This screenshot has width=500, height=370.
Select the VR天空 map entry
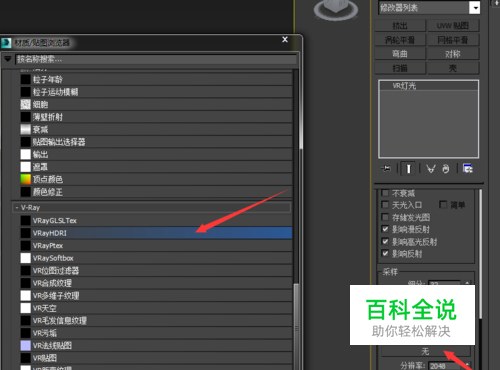156,308
